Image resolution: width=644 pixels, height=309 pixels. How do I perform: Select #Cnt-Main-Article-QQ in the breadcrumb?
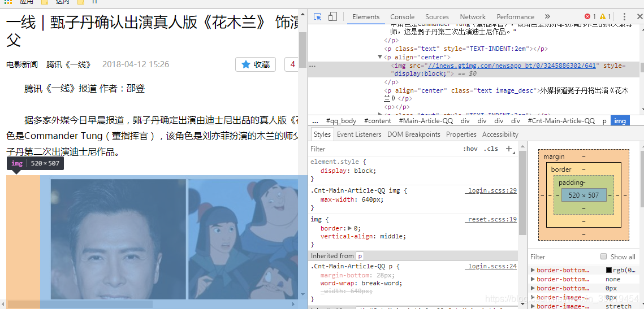(561, 121)
